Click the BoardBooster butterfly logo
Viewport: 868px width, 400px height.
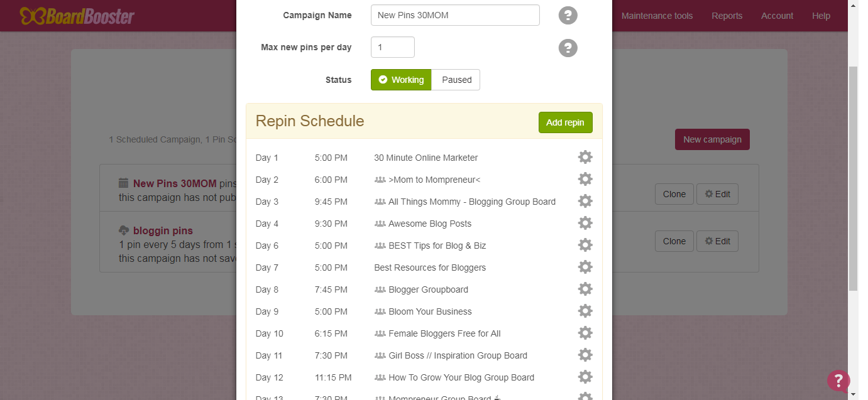point(77,16)
